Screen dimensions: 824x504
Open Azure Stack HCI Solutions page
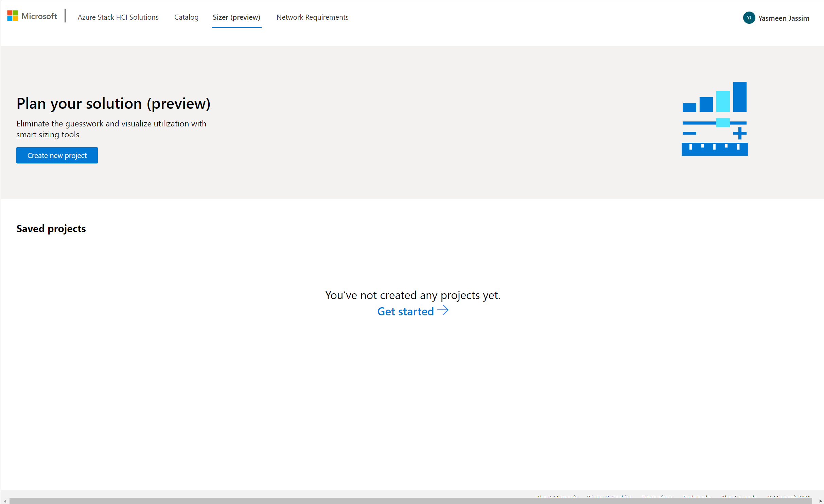118,17
